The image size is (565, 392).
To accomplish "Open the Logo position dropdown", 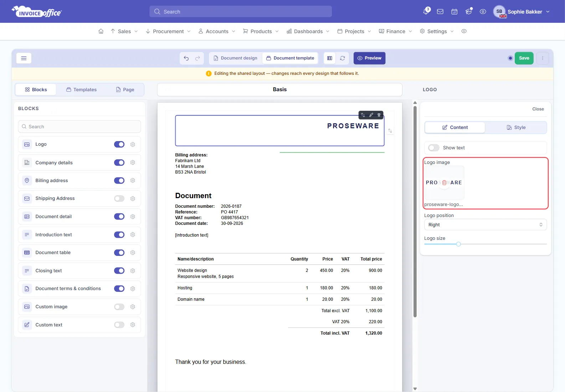I will pyautogui.click(x=486, y=225).
